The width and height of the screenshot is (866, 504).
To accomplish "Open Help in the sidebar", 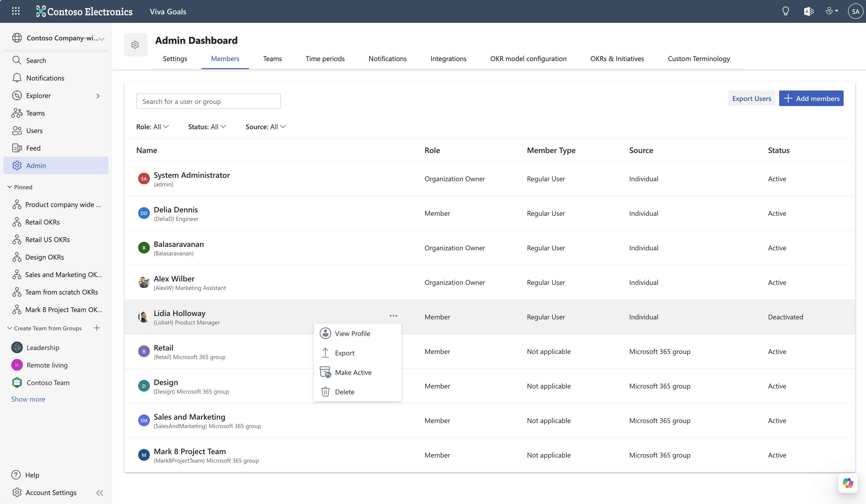I will pos(26,475).
